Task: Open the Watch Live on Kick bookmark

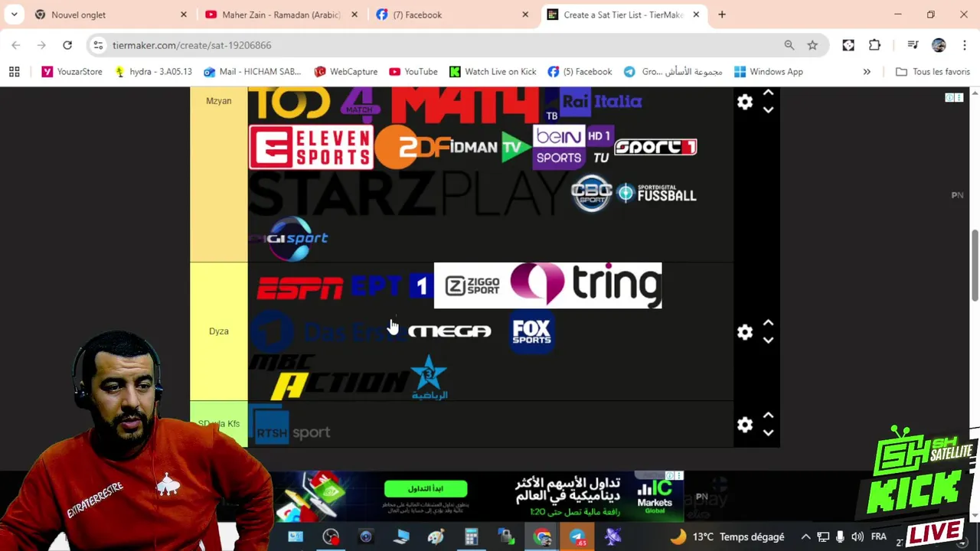Action: [x=492, y=71]
